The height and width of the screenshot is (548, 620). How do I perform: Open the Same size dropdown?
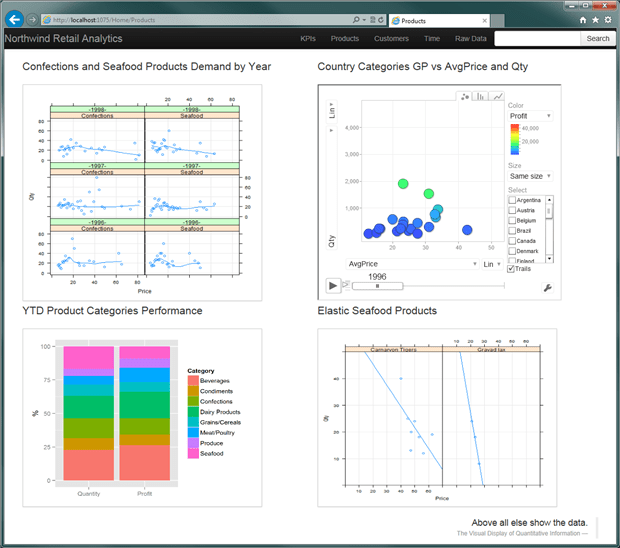click(530, 176)
